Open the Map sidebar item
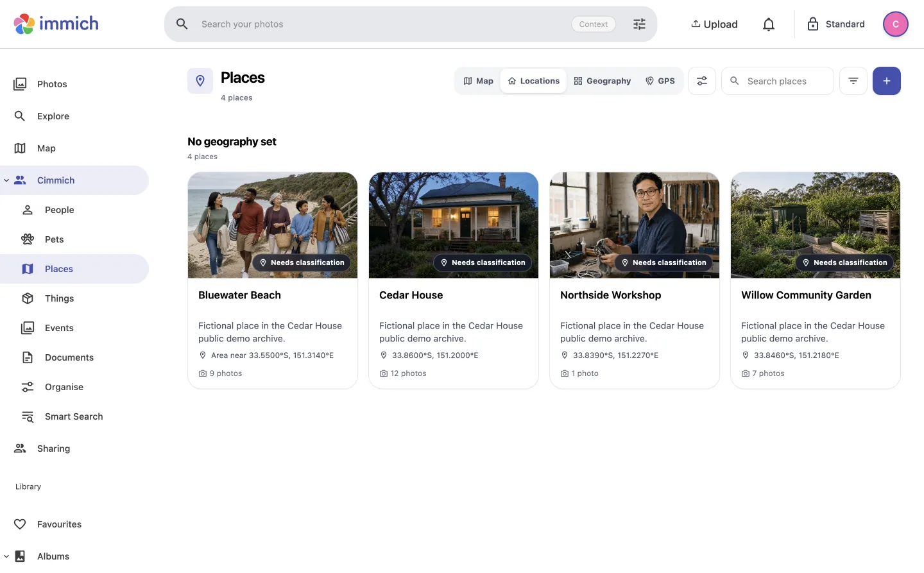924x573 pixels. (x=74, y=148)
